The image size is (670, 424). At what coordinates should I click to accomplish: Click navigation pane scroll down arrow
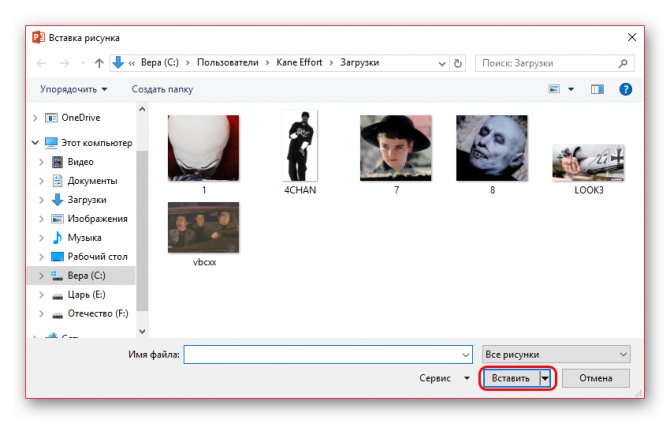[x=142, y=331]
